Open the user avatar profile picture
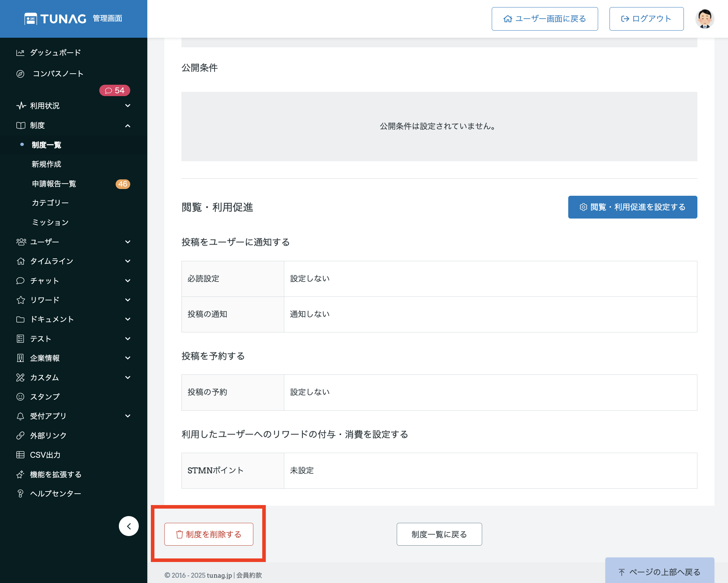The height and width of the screenshot is (583, 728). pos(705,19)
